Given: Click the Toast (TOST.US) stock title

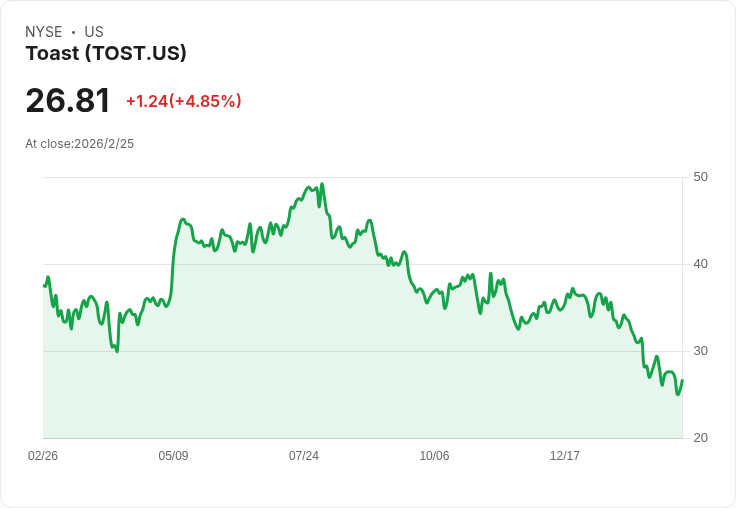Looking at the screenshot, I should click(106, 54).
